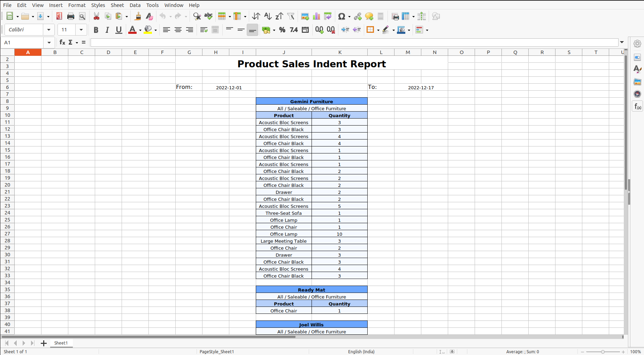
Task: Click the Cut scissors icon
Action: tap(97, 16)
